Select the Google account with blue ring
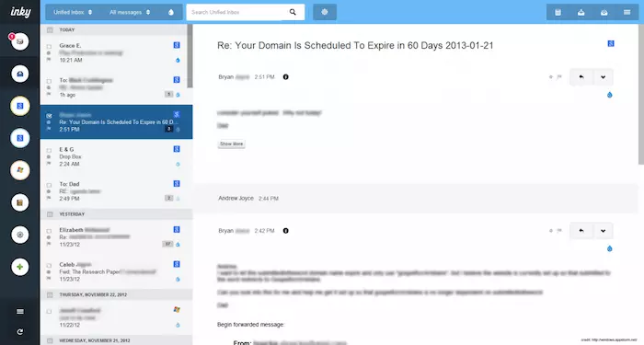 click(19, 138)
